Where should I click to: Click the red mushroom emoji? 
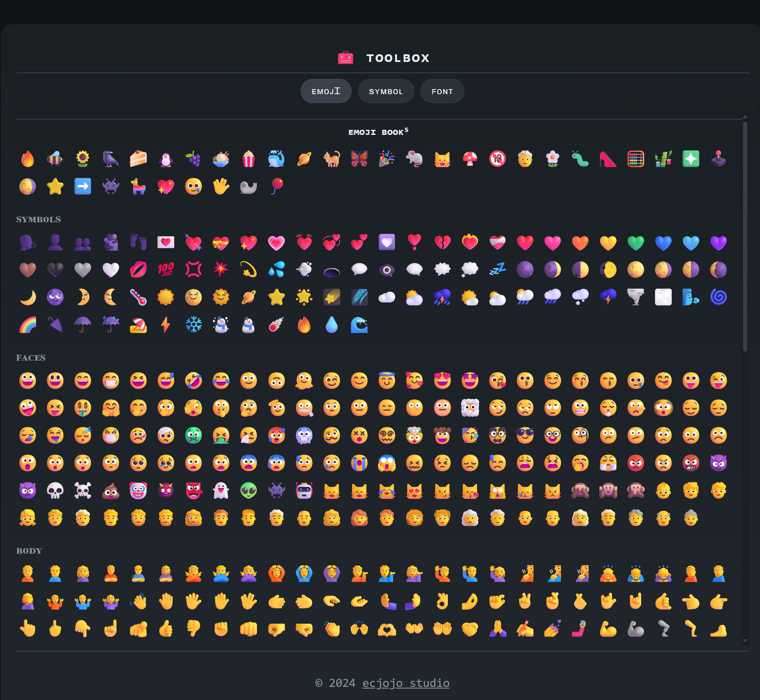470,159
